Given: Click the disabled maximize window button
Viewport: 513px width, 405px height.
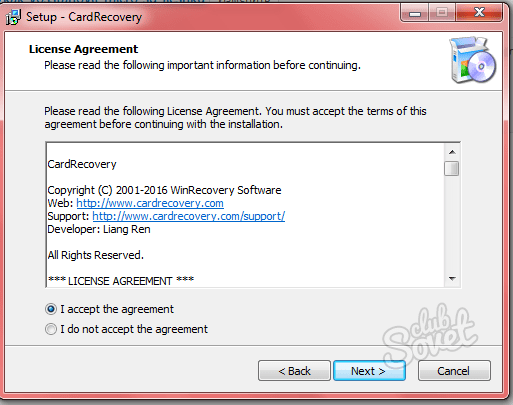Looking at the screenshot, I should [x=442, y=13].
